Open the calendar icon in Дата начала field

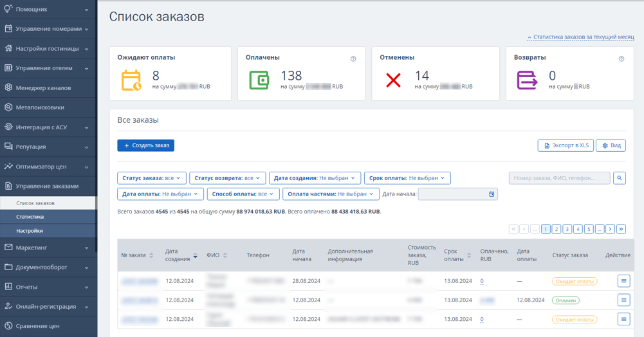(492, 194)
